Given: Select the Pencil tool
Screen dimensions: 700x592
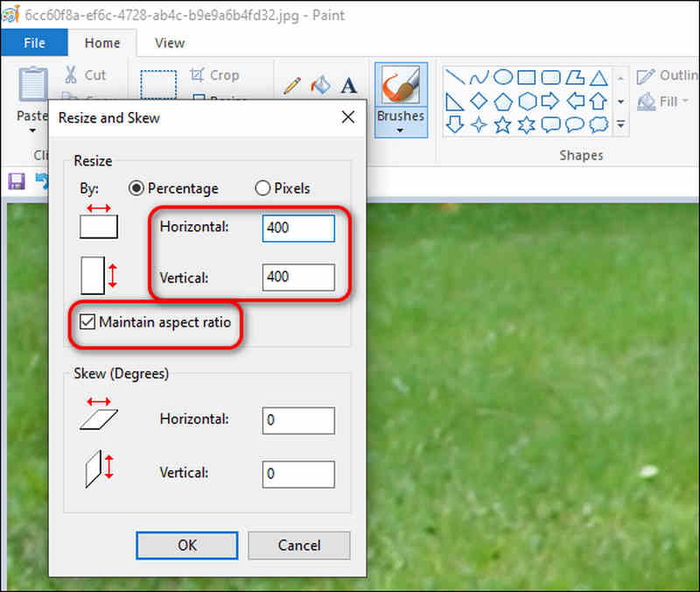Looking at the screenshot, I should pyautogui.click(x=292, y=85).
